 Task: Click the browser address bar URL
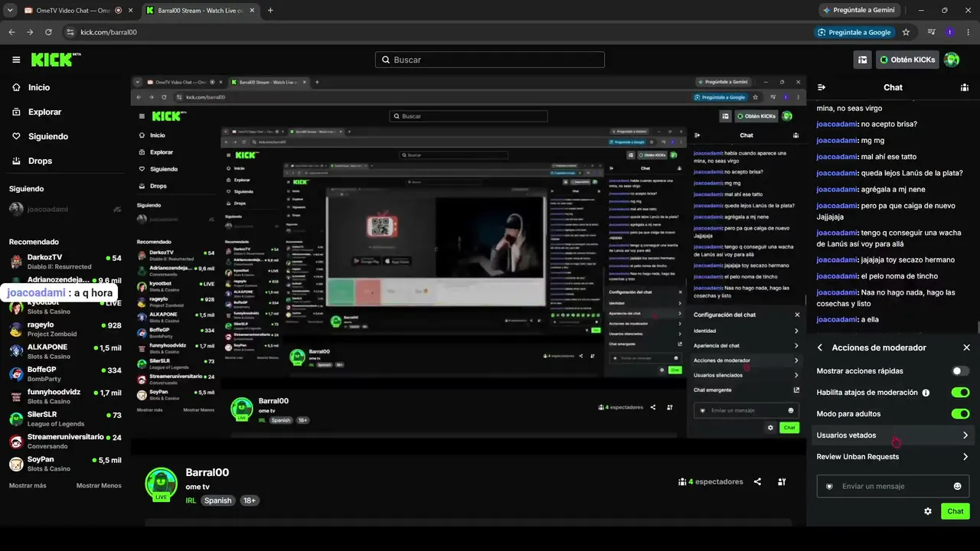[109, 32]
